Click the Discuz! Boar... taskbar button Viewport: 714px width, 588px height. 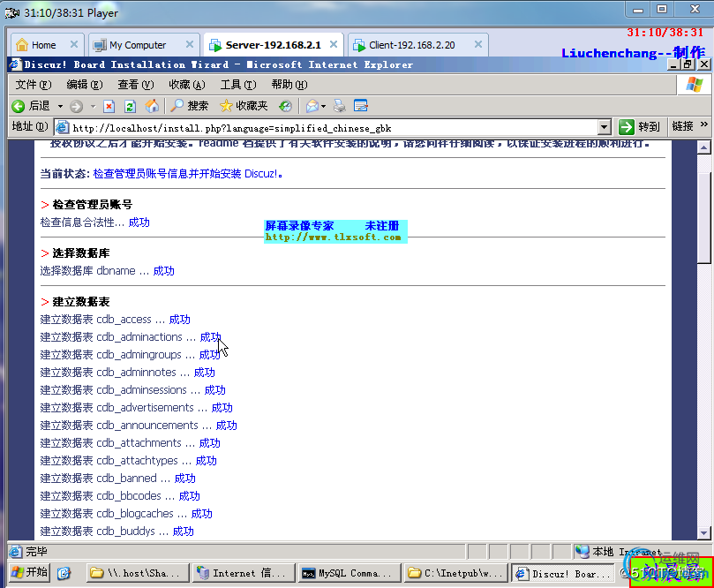tap(562, 573)
